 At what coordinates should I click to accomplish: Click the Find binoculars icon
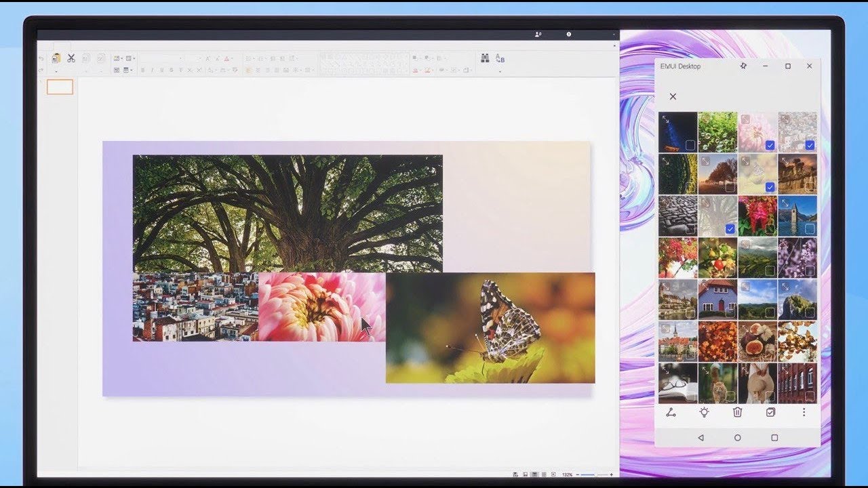[485, 58]
